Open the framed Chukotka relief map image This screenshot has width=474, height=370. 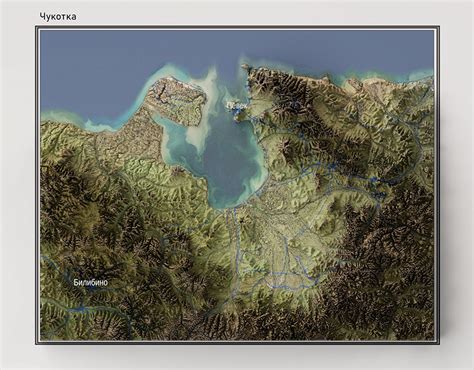237,185
